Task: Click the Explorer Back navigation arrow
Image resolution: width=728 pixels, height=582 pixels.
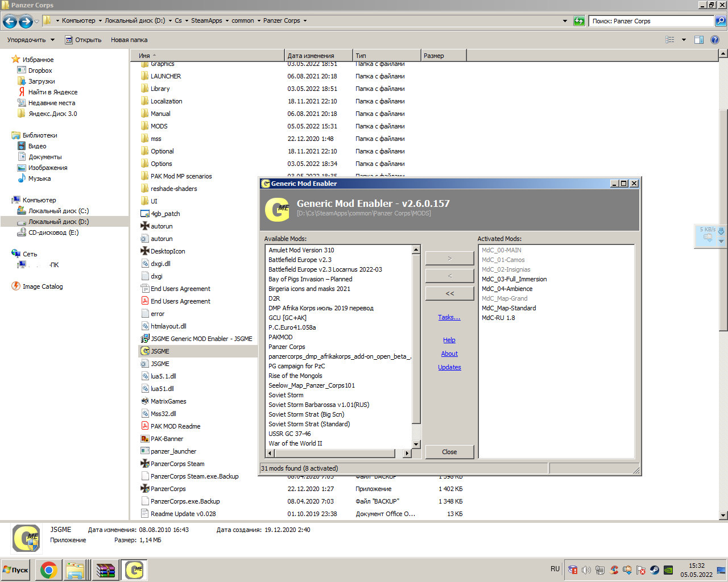Action: 10,22
